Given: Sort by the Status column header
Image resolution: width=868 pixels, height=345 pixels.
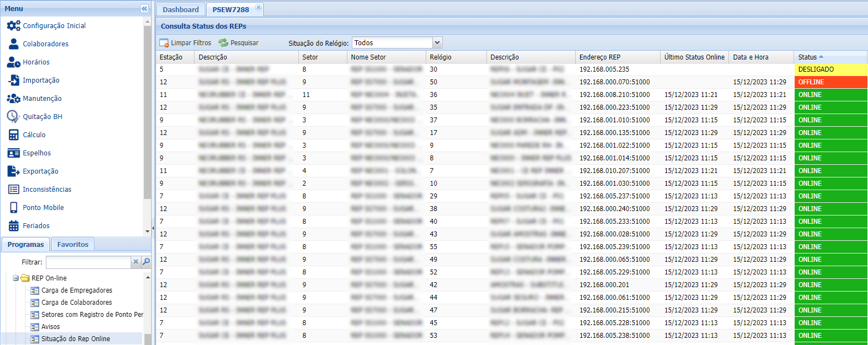Looking at the screenshot, I should pos(807,57).
